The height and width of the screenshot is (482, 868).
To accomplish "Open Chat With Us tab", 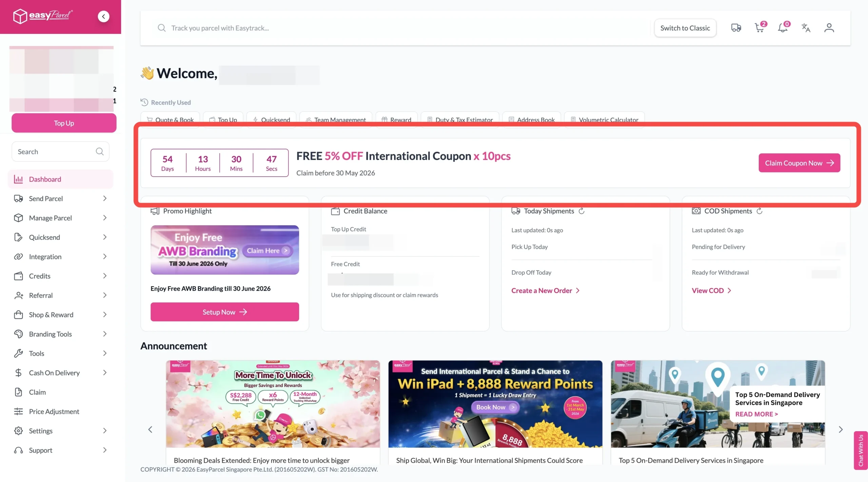I will click(861, 450).
